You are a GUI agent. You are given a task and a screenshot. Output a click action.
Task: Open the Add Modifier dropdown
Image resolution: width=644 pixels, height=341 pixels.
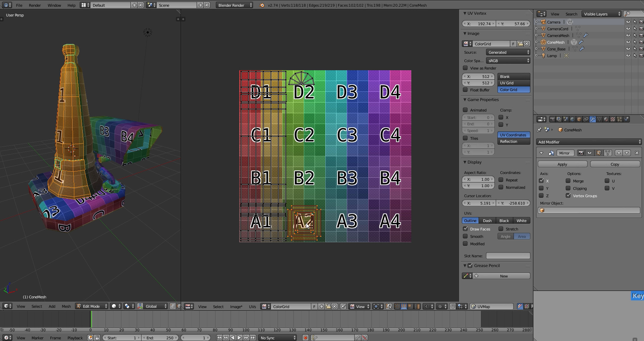click(589, 142)
